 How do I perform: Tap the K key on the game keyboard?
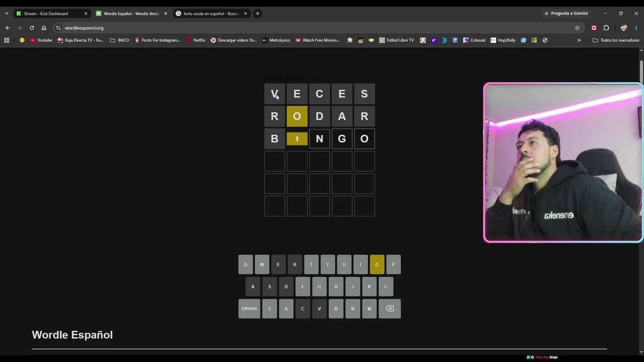(369, 287)
